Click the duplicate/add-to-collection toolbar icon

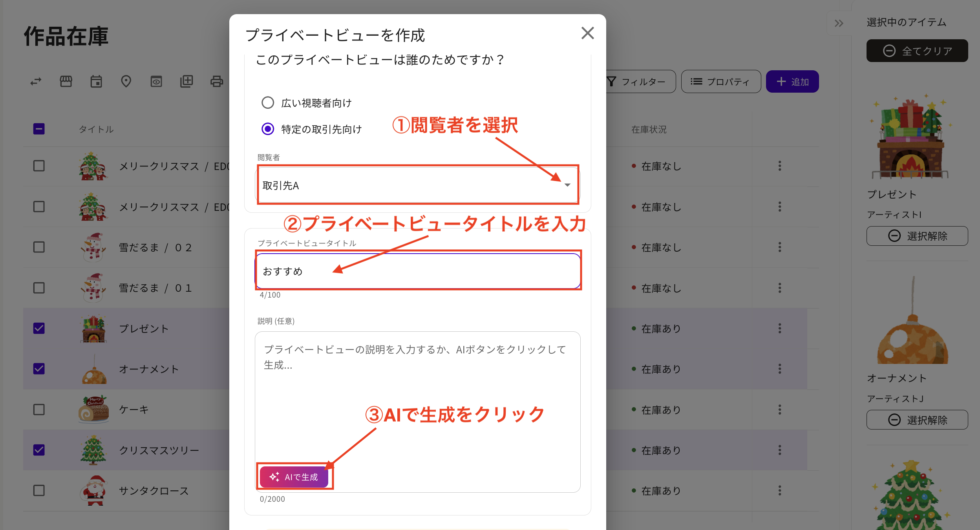[x=186, y=81]
